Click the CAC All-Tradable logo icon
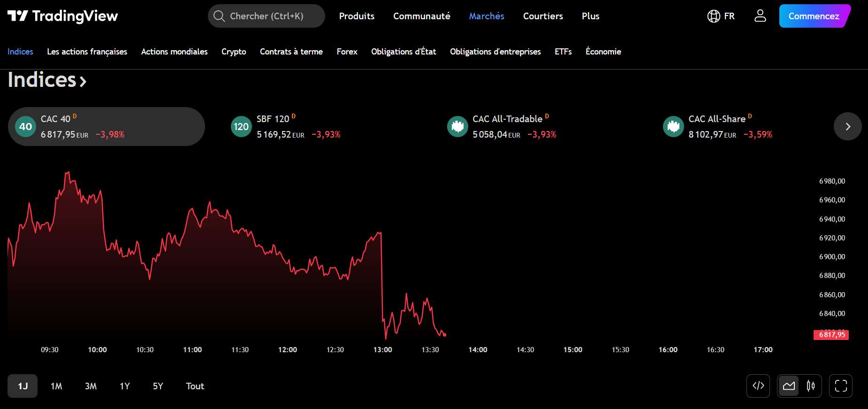This screenshot has width=868, height=409. (x=457, y=126)
